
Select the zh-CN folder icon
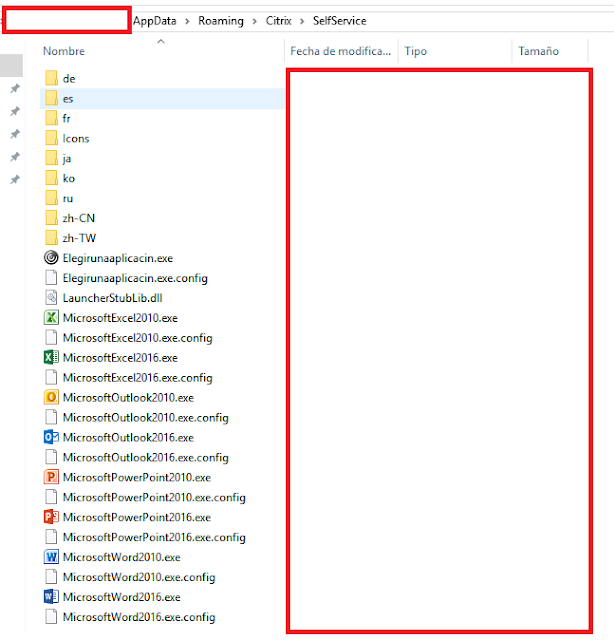(x=51, y=218)
